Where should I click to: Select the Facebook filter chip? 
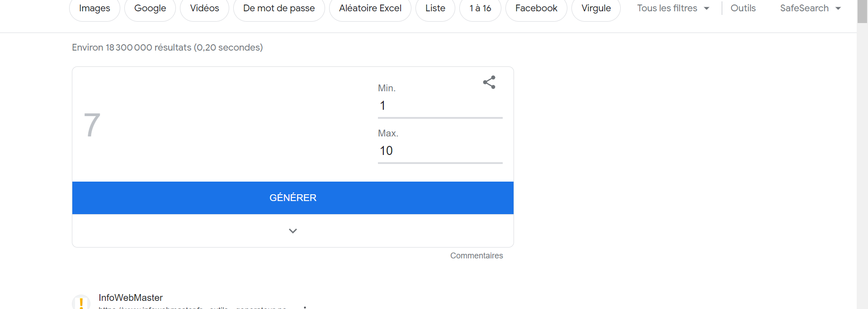tap(536, 8)
